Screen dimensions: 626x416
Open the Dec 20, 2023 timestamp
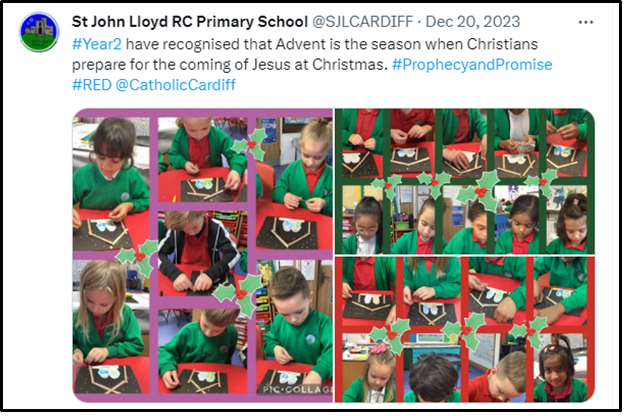click(x=473, y=22)
